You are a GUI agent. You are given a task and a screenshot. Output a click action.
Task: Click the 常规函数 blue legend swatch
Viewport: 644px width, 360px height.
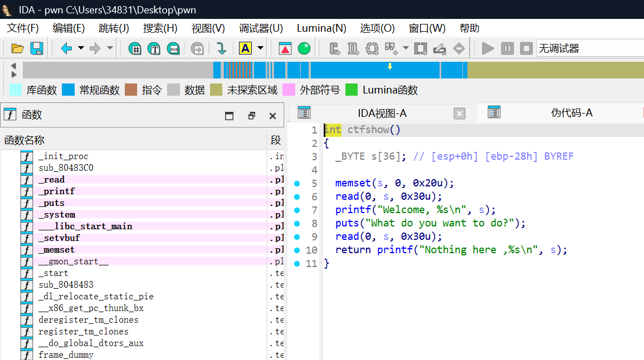68,90
